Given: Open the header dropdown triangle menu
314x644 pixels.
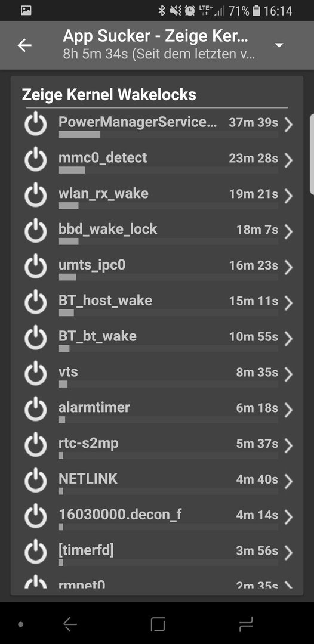Looking at the screenshot, I should [279, 45].
